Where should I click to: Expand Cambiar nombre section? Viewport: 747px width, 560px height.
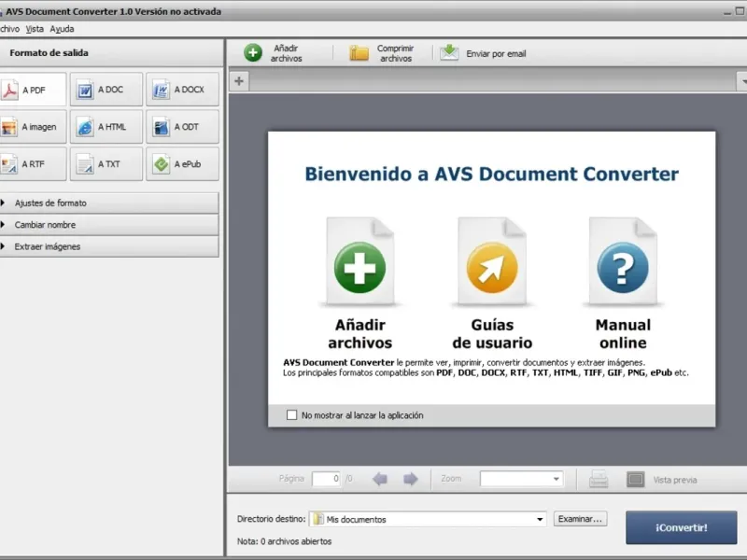coord(109,225)
